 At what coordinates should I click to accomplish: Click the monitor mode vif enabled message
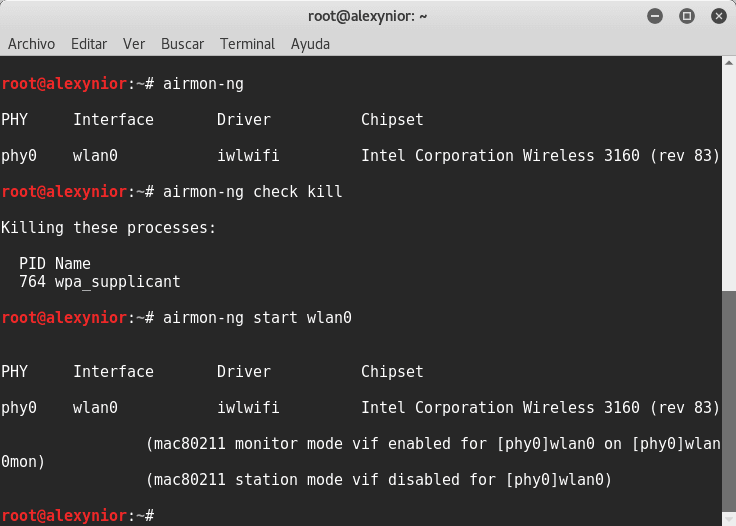(432, 444)
